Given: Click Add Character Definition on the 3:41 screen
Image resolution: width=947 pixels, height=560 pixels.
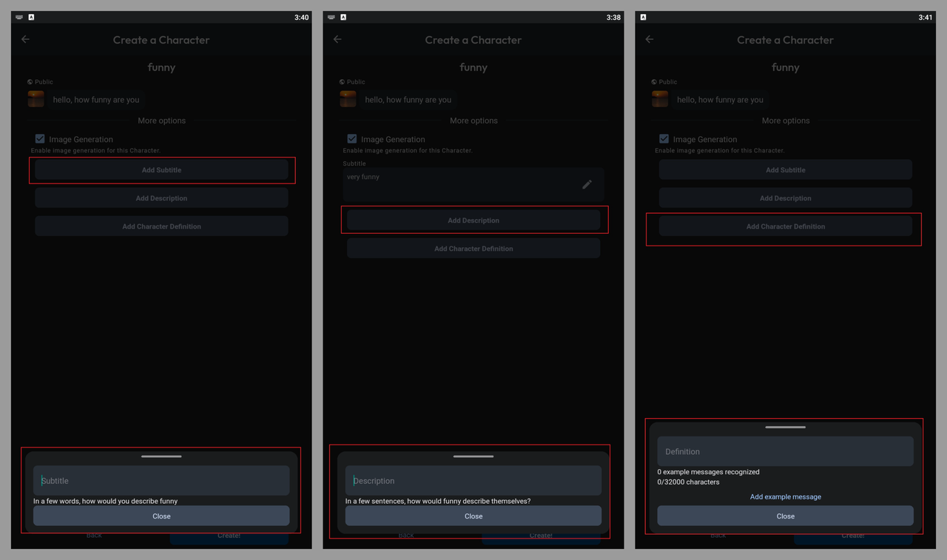Looking at the screenshot, I should click(x=786, y=226).
